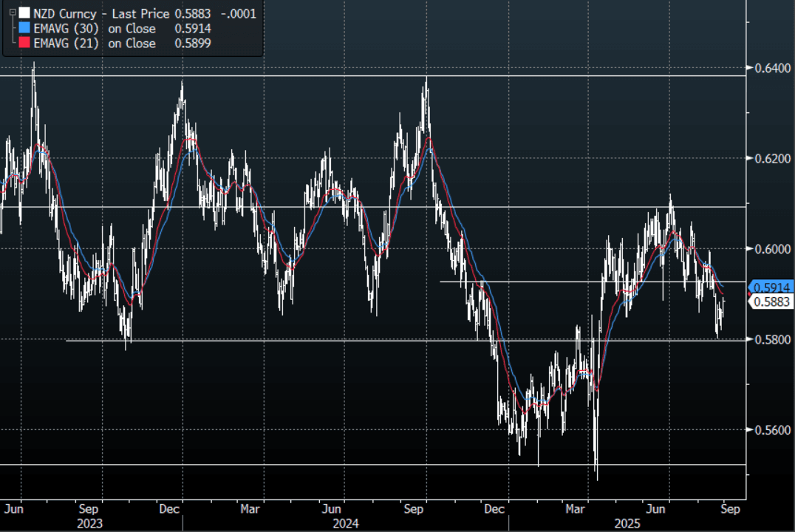The width and height of the screenshot is (795, 532).
Task: Collapse the legend tree expander box
Action: 12,13
